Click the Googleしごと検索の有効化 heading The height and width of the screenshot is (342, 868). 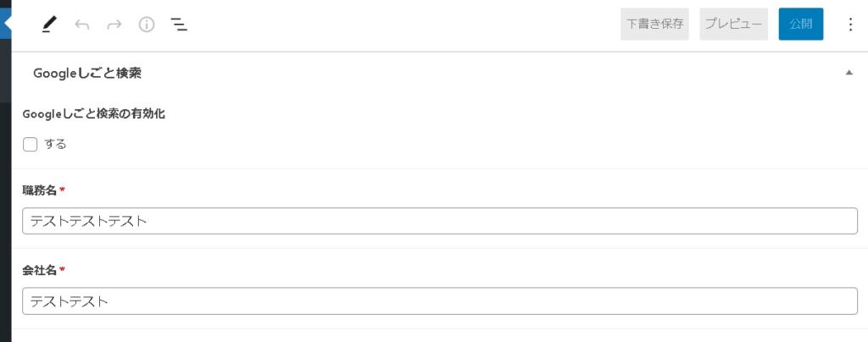(x=93, y=113)
